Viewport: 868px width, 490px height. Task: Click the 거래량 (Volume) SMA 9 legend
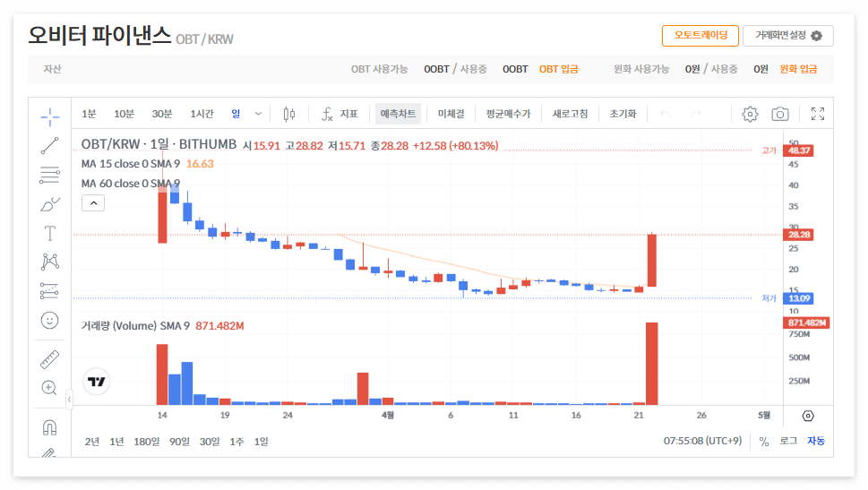tap(135, 325)
